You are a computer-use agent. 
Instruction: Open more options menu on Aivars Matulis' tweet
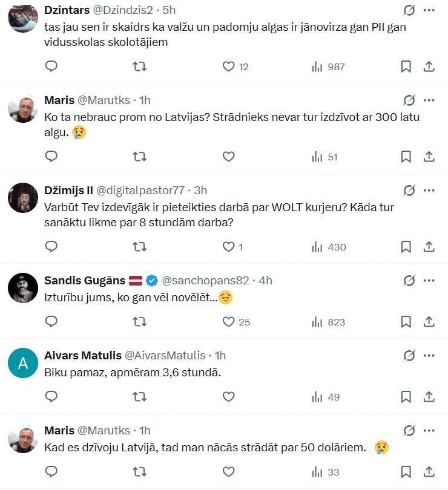coord(429,355)
